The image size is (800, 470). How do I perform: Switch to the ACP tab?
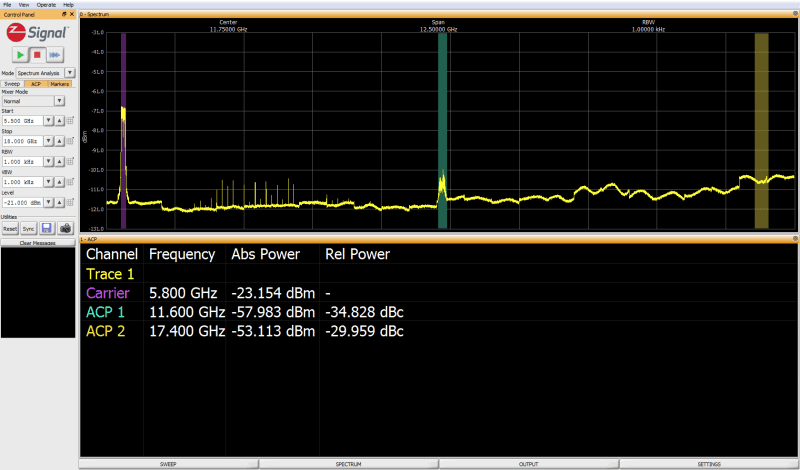tap(36, 84)
